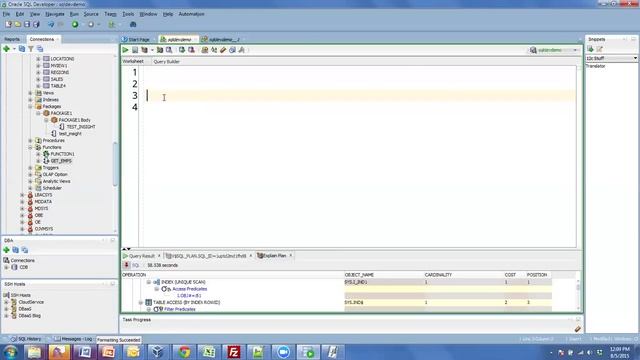Select the GET_EMPS function in tree
640x360 pixels.
coord(61,161)
